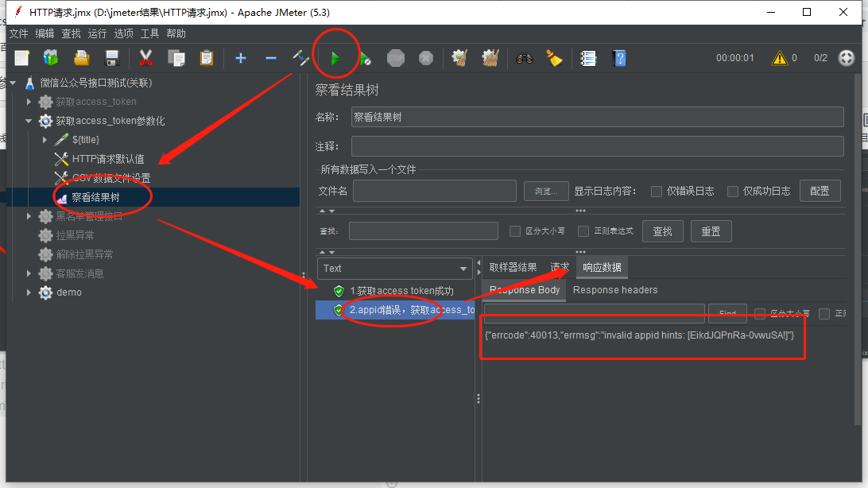Toggle the 正则表达式 checkbox
Viewport: 868px width, 488px height.
click(x=583, y=231)
